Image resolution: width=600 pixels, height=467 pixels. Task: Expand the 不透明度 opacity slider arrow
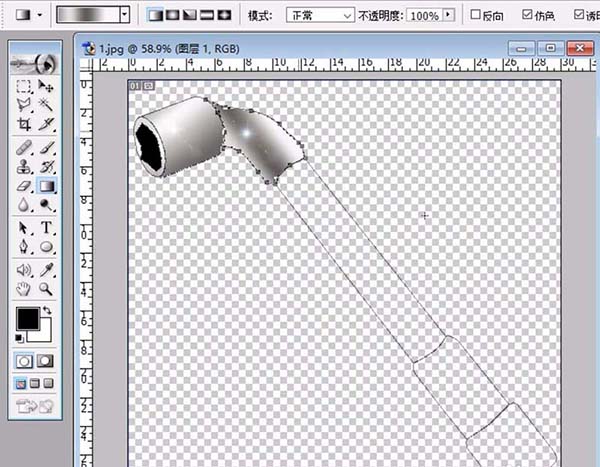click(447, 16)
